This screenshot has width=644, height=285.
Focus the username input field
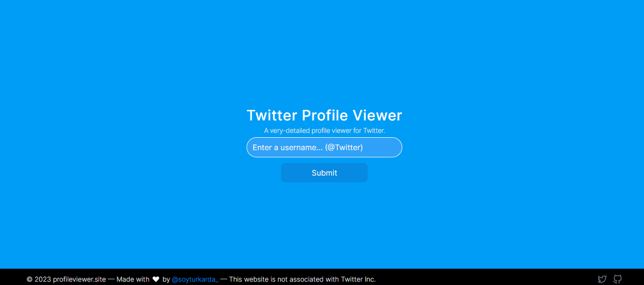click(x=324, y=147)
